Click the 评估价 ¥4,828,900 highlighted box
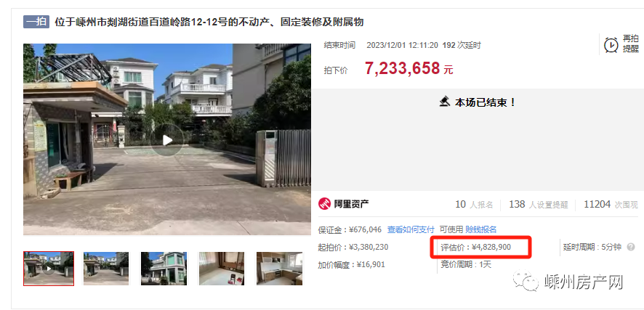 pyautogui.click(x=481, y=248)
